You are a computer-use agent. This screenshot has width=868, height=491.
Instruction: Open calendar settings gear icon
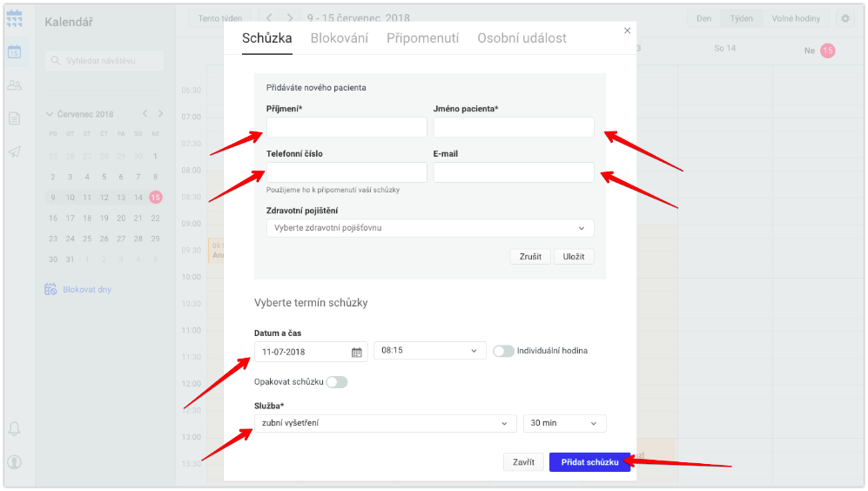click(x=845, y=18)
